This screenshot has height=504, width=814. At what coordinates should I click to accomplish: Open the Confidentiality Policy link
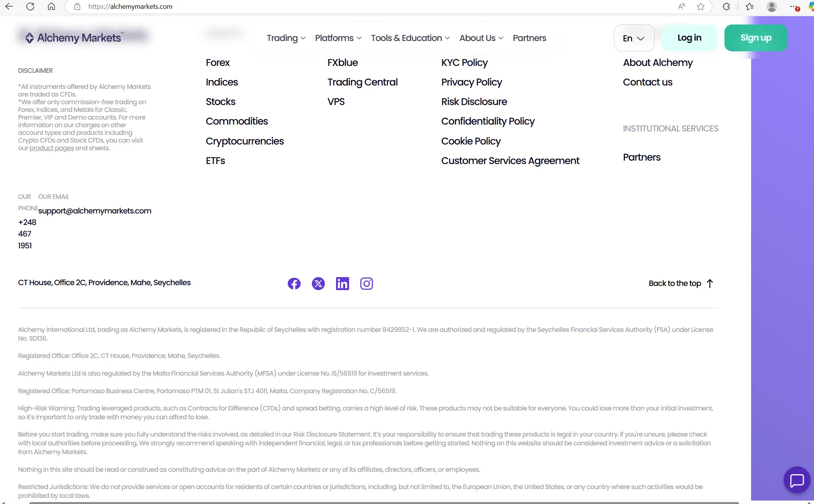[x=488, y=121]
